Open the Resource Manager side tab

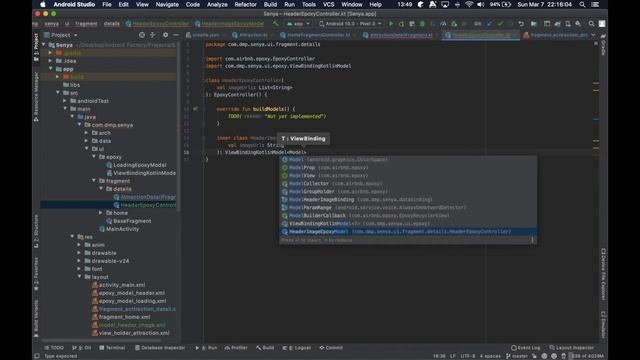pyautogui.click(x=36, y=96)
